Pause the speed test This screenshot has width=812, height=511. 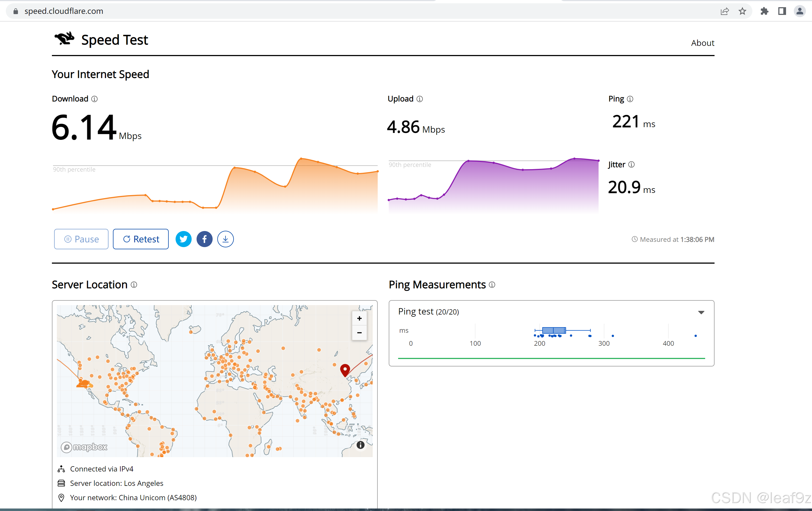click(x=81, y=239)
